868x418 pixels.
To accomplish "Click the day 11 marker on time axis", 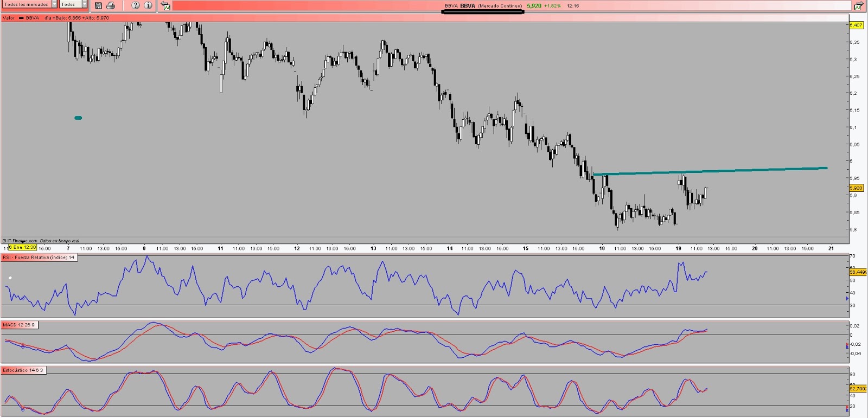I will (x=220, y=248).
